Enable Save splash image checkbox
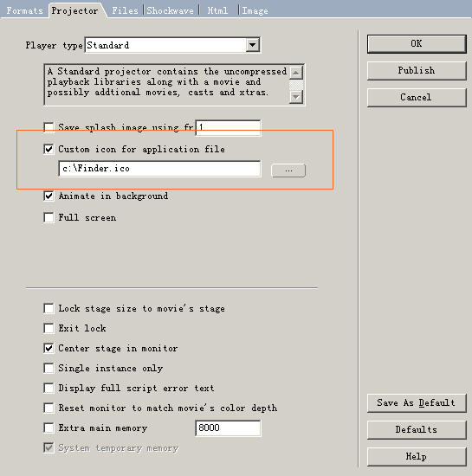Viewport: 472px width, 476px height. point(48,127)
